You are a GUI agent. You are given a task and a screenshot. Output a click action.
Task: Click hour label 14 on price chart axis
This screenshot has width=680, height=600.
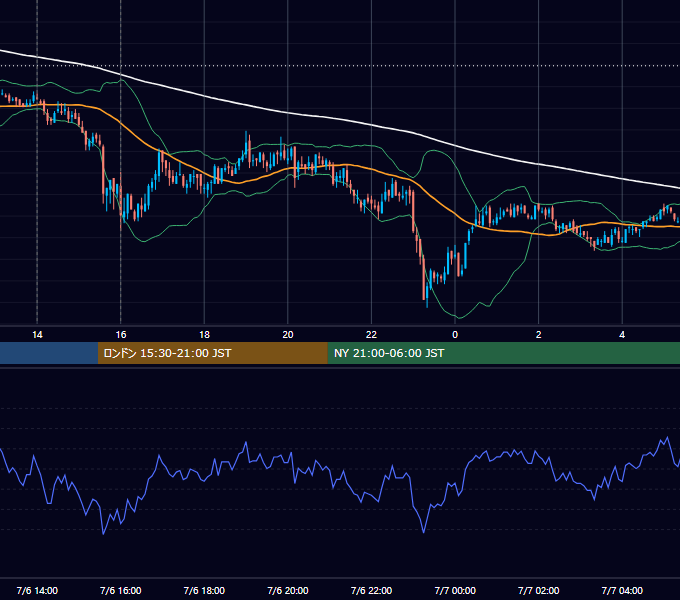pyautogui.click(x=37, y=335)
